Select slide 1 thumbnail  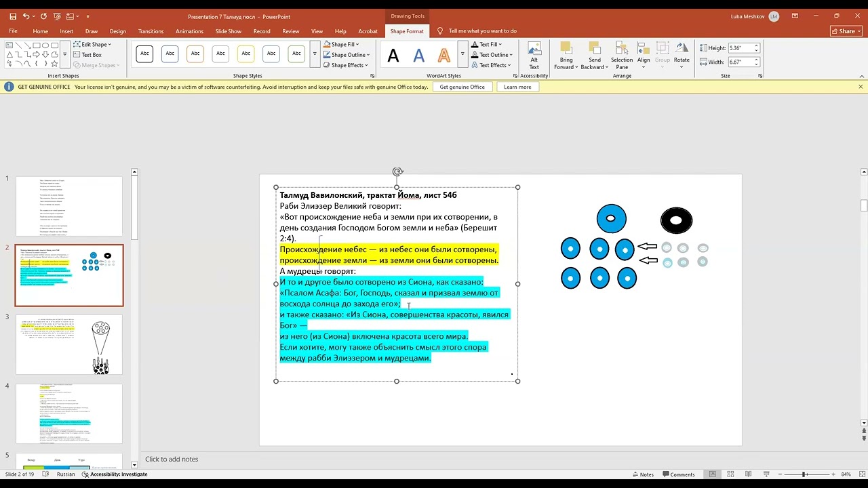(x=69, y=206)
